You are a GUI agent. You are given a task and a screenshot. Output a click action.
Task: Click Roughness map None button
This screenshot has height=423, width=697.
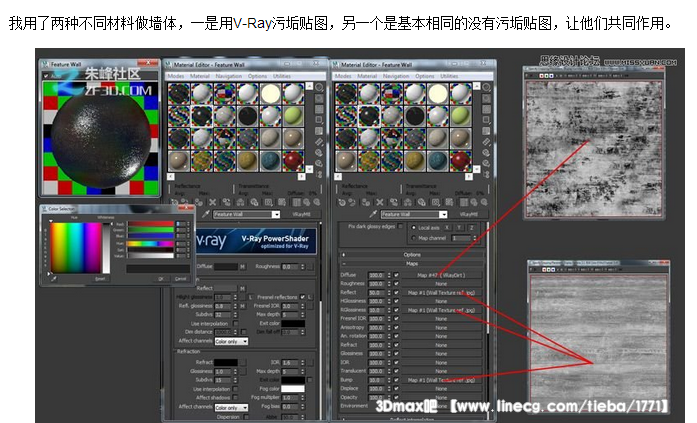[x=441, y=283]
